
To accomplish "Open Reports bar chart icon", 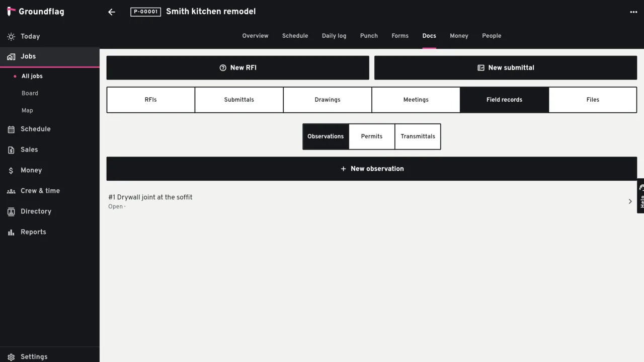I will [11, 233].
